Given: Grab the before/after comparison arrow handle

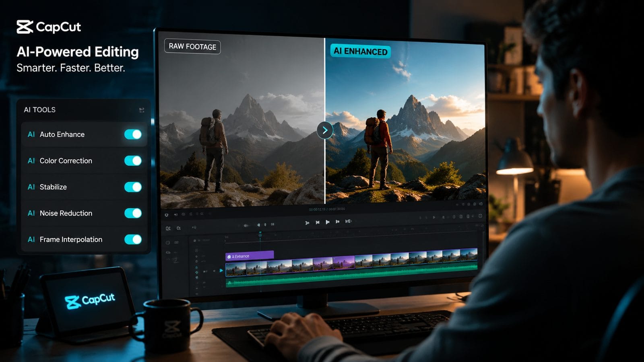Looking at the screenshot, I should point(325,130).
